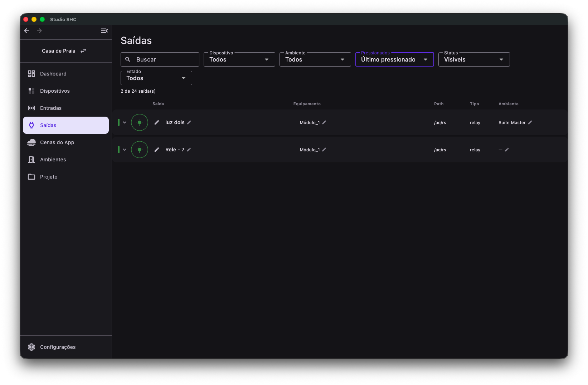The width and height of the screenshot is (588, 385).
Task: Click the Ambientes door icon
Action: click(31, 160)
